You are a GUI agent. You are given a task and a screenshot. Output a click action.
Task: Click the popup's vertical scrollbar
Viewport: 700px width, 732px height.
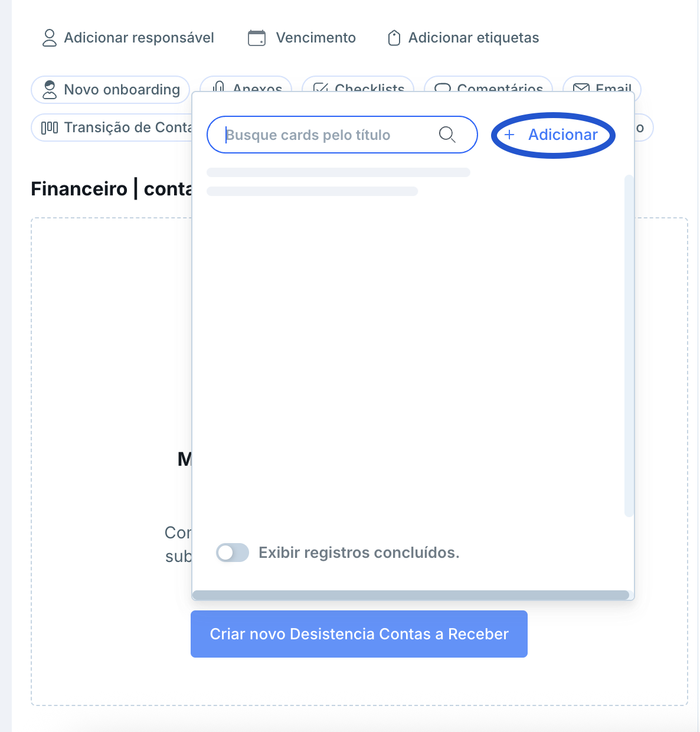629,346
